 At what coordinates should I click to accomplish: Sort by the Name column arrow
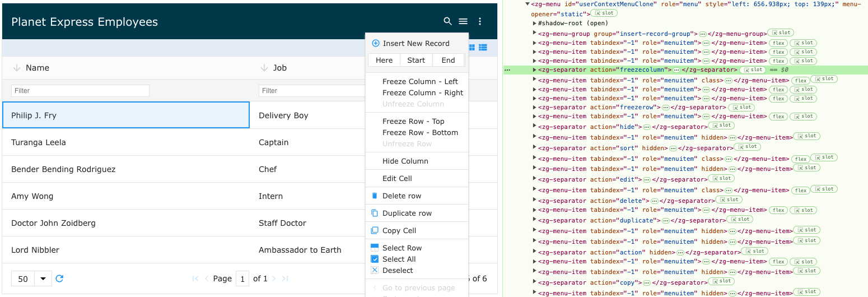click(x=16, y=68)
